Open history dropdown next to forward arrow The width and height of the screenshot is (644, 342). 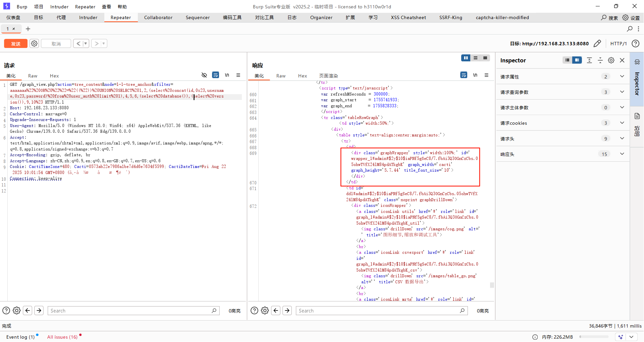click(104, 44)
